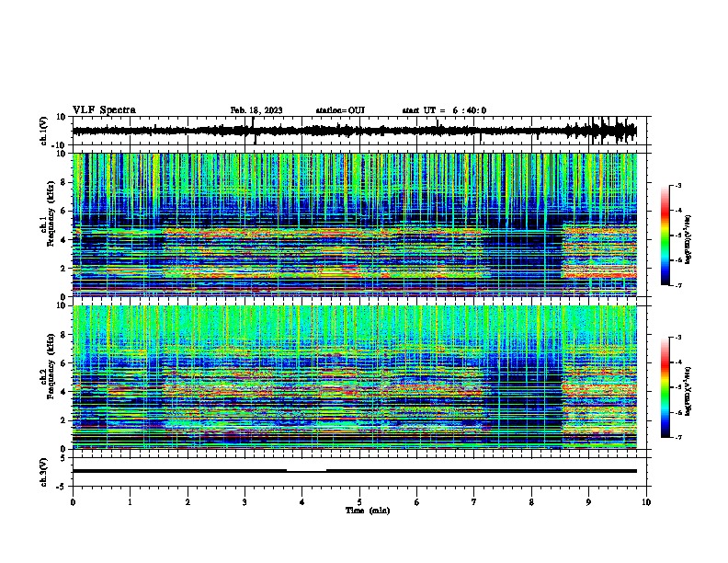Click the "Time (min)" axis label
The width and height of the screenshot is (728, 563).
point(368,511)
